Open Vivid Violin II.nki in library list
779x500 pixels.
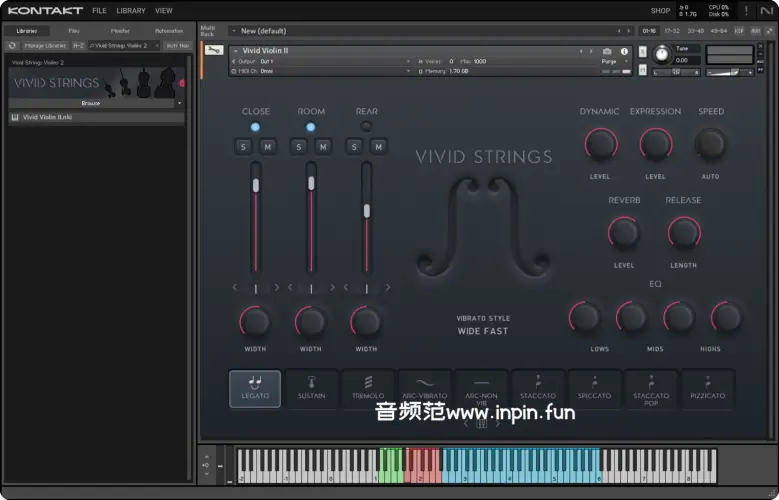(50, 117)
